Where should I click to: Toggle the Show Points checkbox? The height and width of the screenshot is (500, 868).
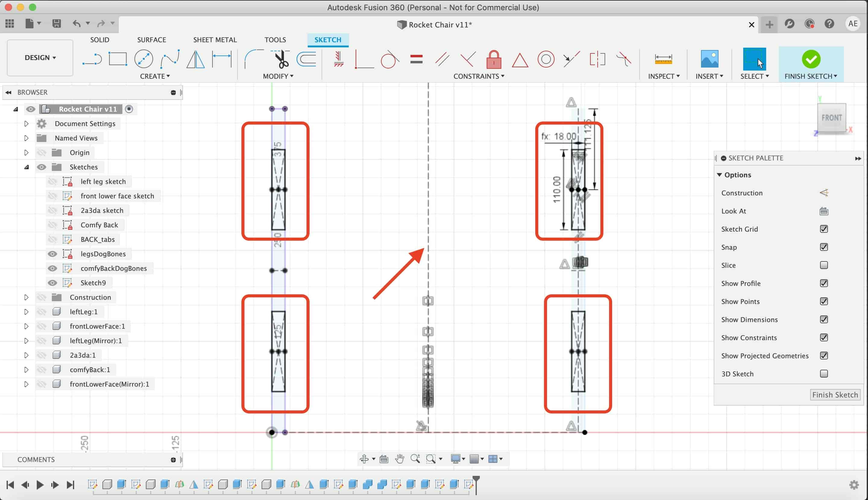[x=824, y=302]
